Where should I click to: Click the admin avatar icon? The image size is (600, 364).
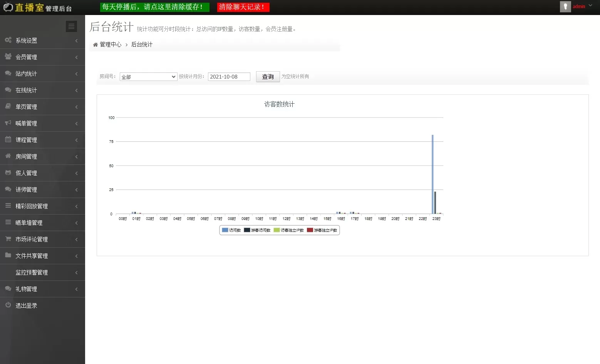point(565,7)
